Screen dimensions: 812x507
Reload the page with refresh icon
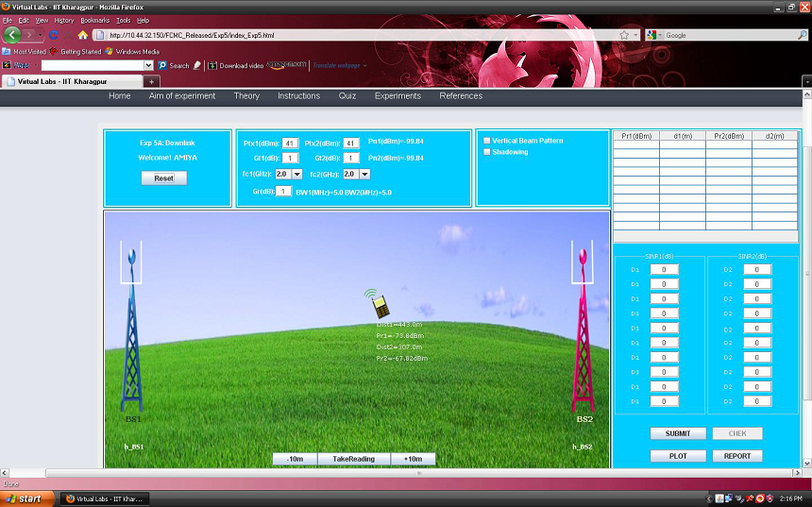pos(52,35)
